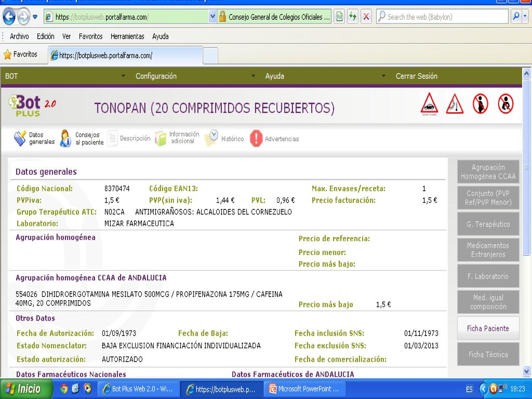This screenshot has width=532, height=399.
Task: Open the Archivo menu
Action: click(19, 36)
